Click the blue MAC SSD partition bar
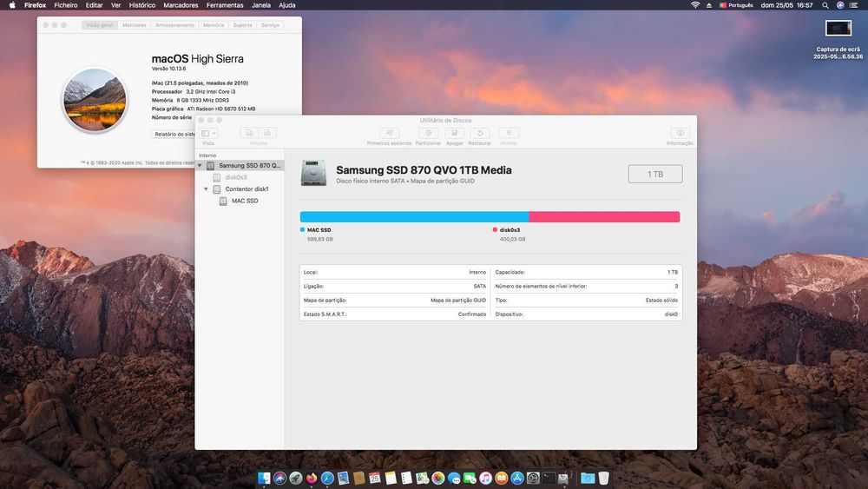 pos(414,216)
